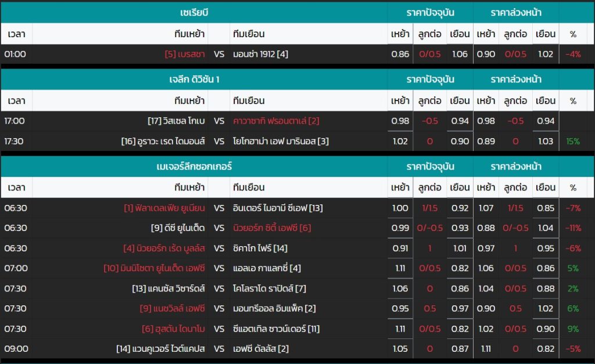Click the -5% change value
The height and width of the screenshot is (364, 595).
(x=573, y=348)
